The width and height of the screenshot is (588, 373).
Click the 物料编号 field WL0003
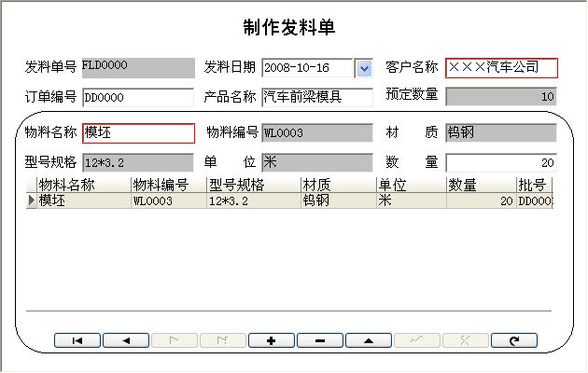pyautogui.click(x=317, y=133)
